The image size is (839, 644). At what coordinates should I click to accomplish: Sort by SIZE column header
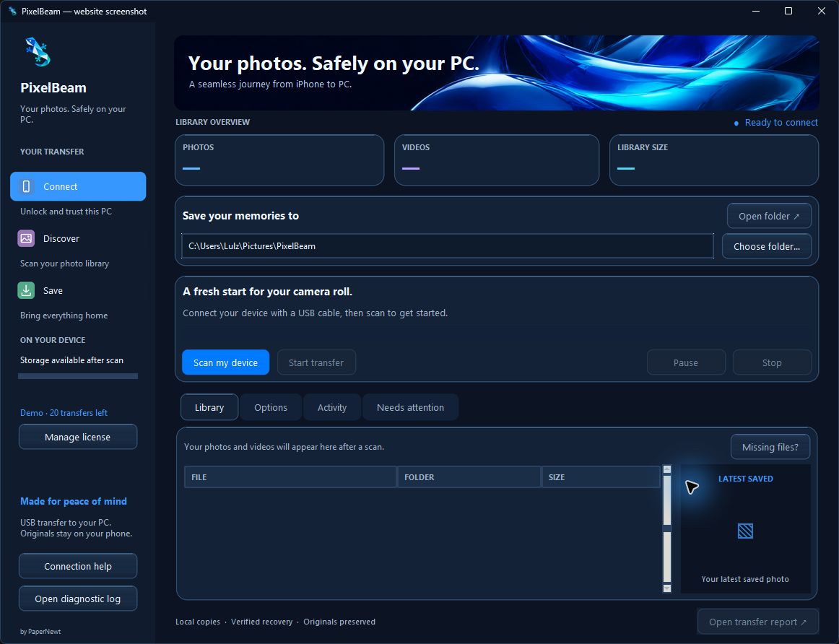click(601, 477)
